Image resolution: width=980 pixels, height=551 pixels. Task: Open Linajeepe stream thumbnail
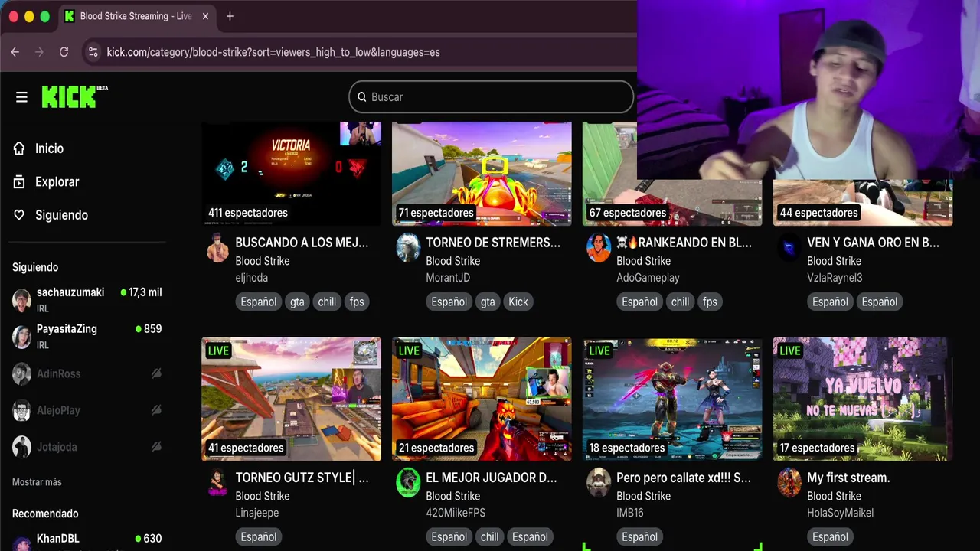[291, 399]
